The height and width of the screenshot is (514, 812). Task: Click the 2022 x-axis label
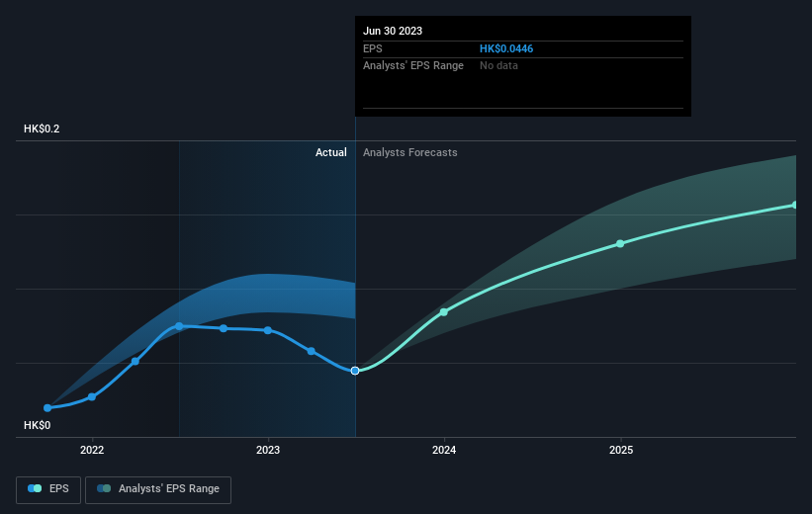pyautogui.click(x=92, y=451)
